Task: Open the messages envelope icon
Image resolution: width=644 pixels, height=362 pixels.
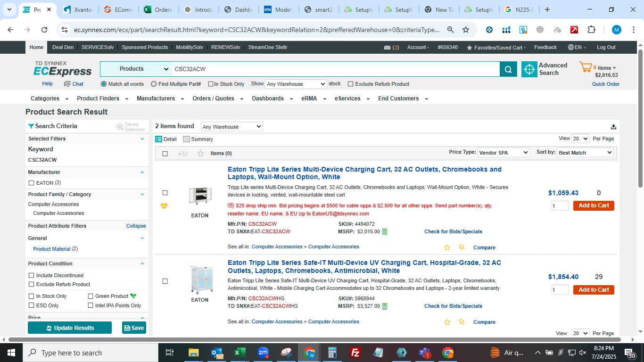Action: (387, 48)
